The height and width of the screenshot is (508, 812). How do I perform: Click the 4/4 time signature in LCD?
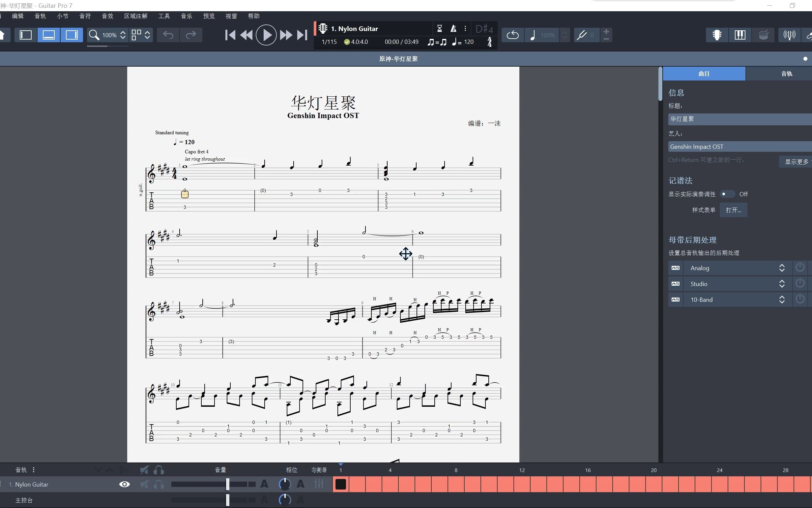tap(490, 42)
